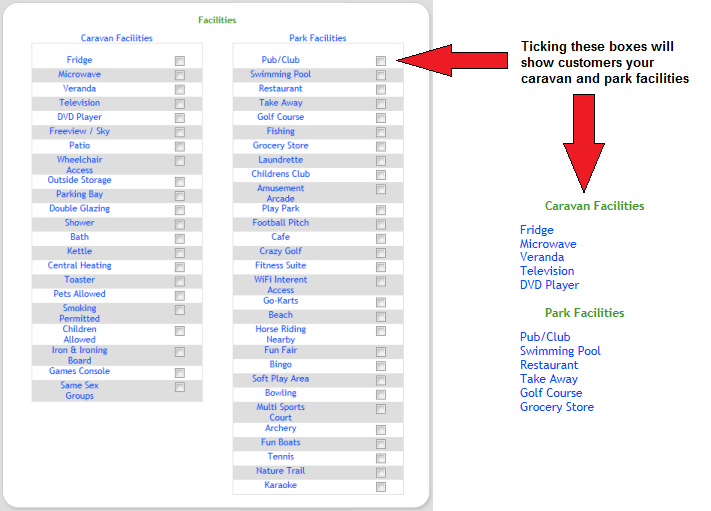Tick the Pub/Club checkbox
The height and width of the screenshot is (511, 711).
[381, 61]
